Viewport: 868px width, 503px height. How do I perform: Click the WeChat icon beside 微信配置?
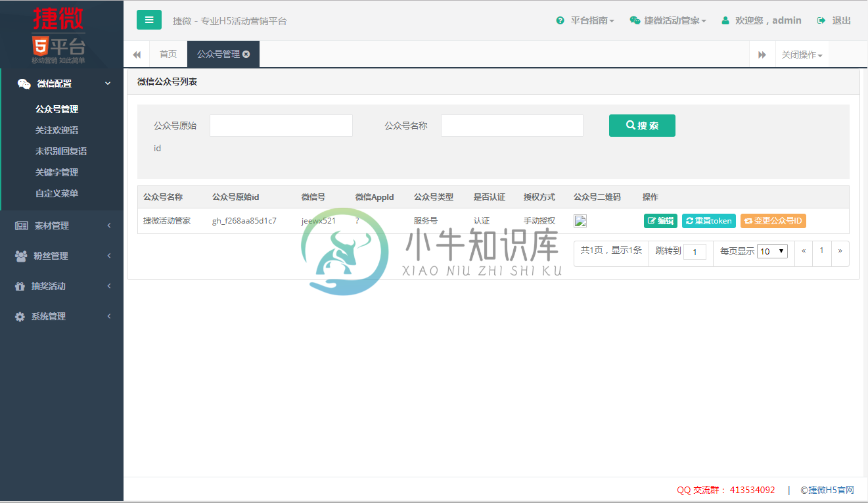click(x=24, y=84)
